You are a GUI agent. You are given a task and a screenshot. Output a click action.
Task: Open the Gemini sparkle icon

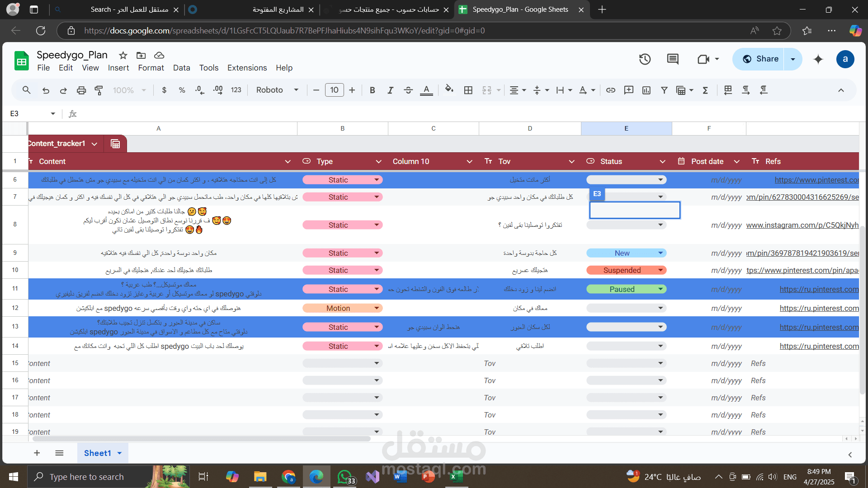pos(818,59)
